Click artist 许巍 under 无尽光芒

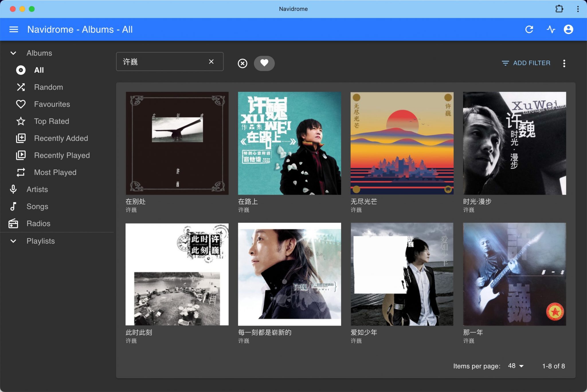[356, 210]
